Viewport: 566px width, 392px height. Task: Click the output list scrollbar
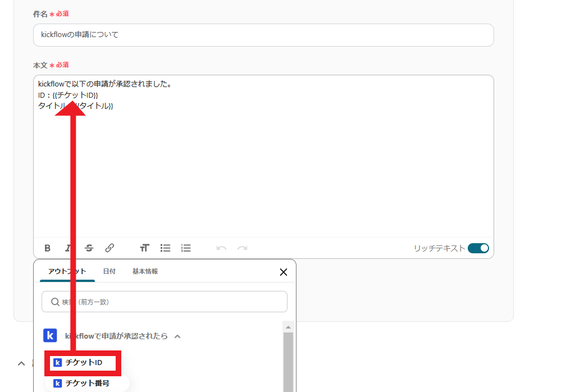pyautogui.click(x=288, y=362)
